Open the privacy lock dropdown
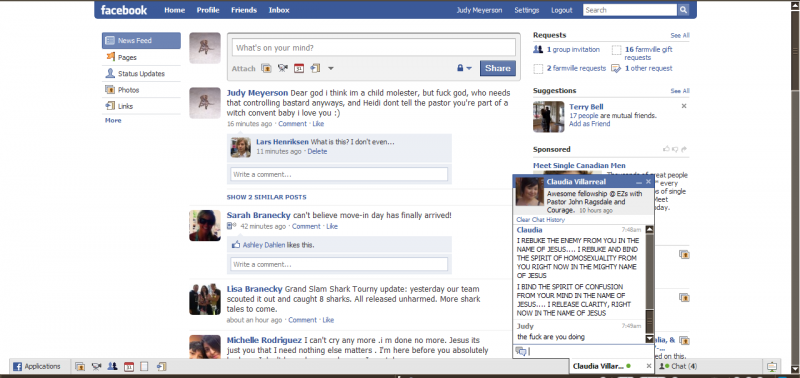 [x=464, y=68]
